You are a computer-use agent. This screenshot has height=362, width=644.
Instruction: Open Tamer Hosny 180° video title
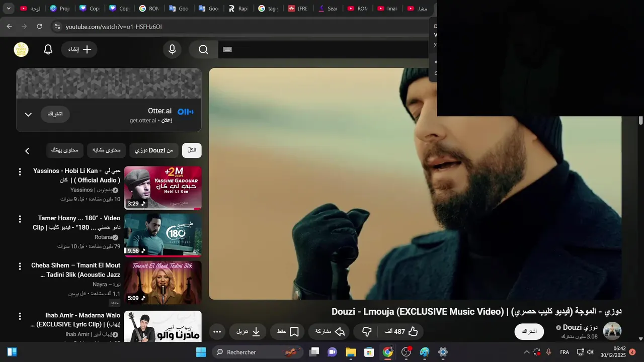(x=76, y=223)
